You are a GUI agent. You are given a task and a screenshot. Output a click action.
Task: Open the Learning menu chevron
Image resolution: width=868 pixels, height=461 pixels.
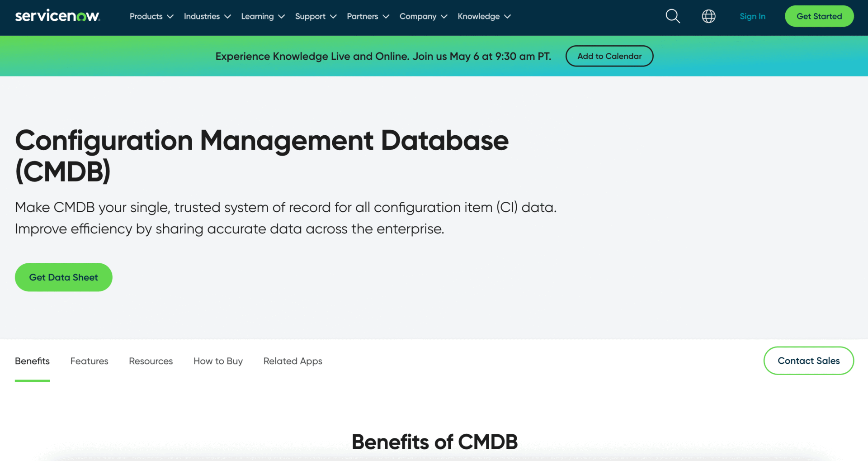pos(282,16)
